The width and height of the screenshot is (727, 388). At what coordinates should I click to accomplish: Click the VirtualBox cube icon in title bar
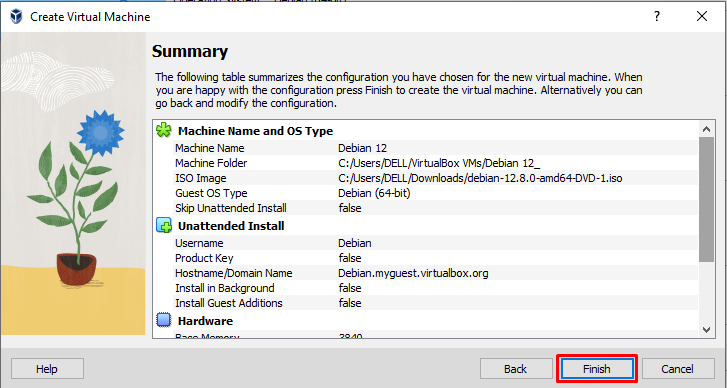(x=16, y=17)
